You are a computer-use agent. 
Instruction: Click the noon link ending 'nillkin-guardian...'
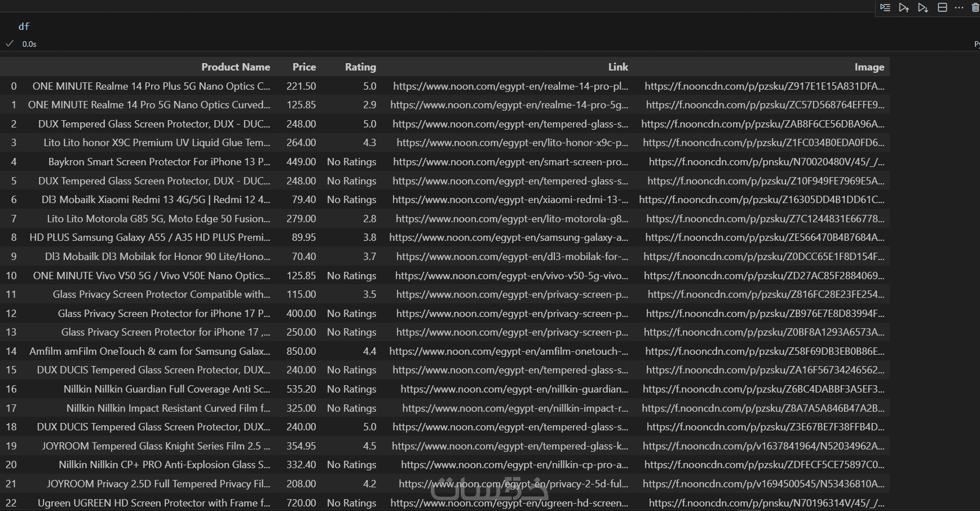point(514,389)
